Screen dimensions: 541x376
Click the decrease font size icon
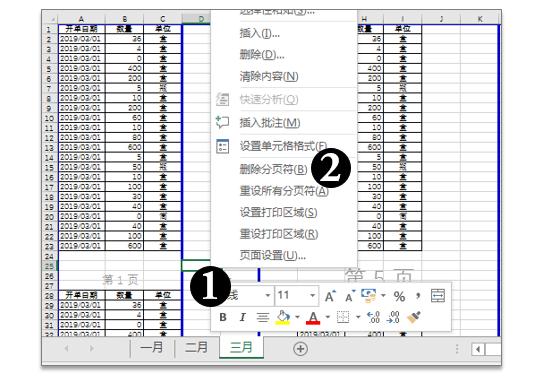[x=350, y=296]
